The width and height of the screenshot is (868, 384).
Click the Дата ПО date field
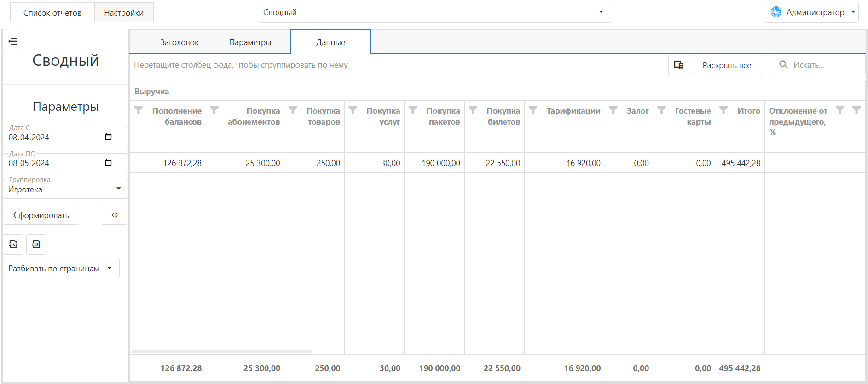(65, 163)
